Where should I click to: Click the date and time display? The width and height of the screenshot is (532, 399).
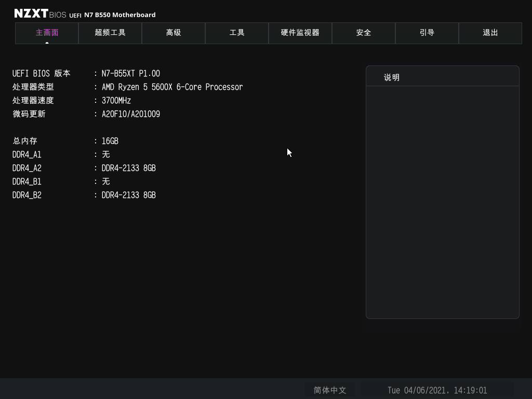437,390
